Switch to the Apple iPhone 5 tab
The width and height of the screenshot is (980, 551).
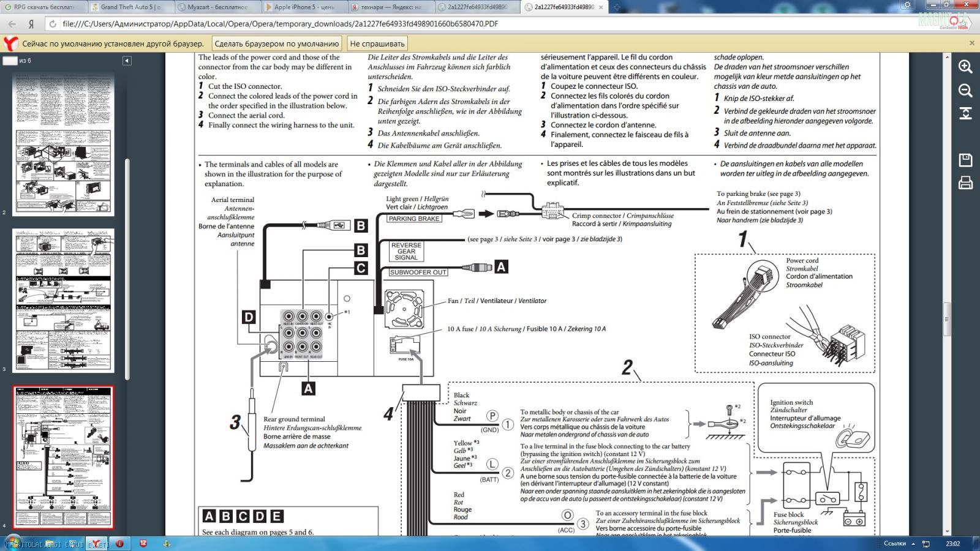(x=303, y=7)
